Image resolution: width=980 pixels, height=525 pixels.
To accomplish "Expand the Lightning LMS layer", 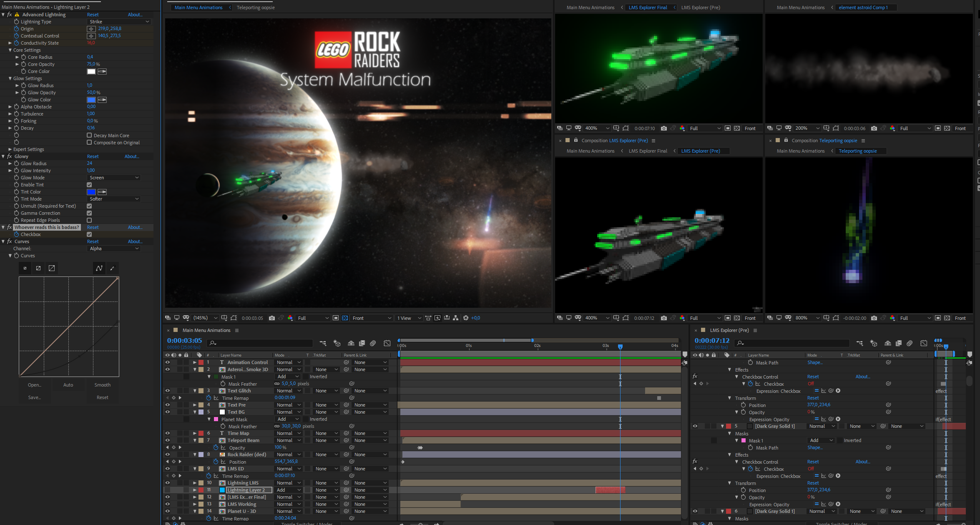I will [x=195, y=483].
